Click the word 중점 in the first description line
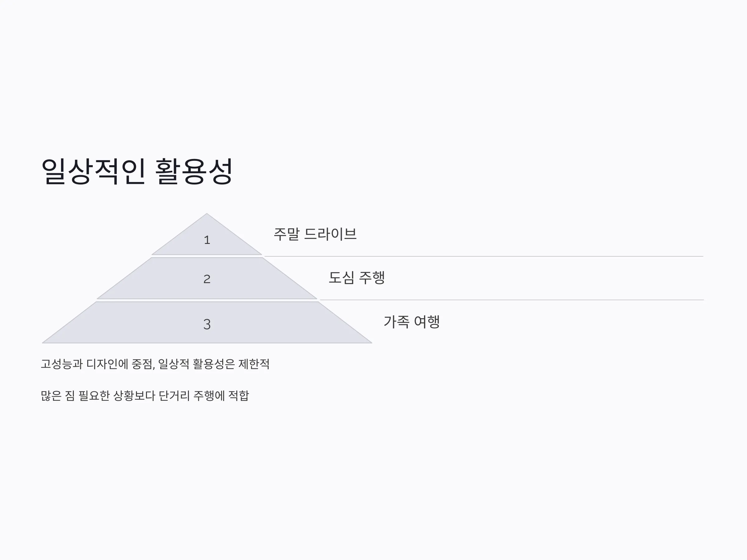Screen dimensions: 747x560 [142, 364]
